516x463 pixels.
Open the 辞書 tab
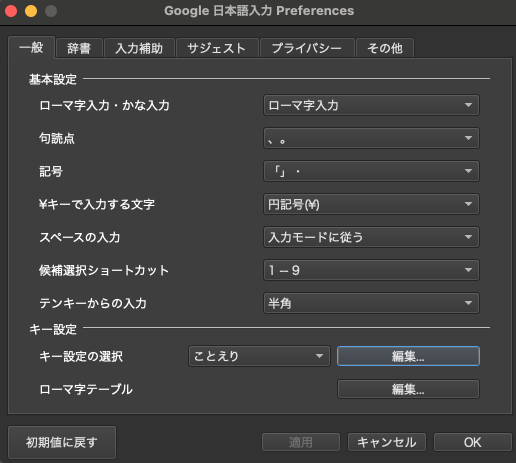point(79,48)
